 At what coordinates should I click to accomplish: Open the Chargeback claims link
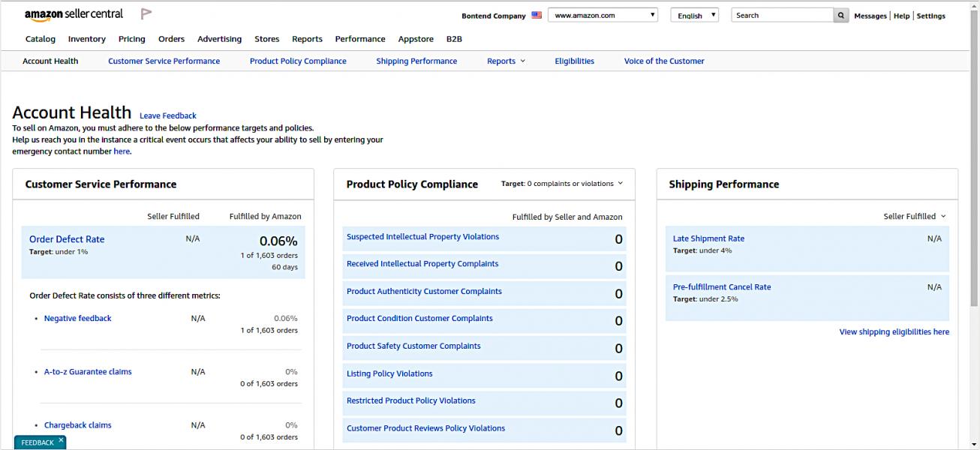click(x=77, y=425)
